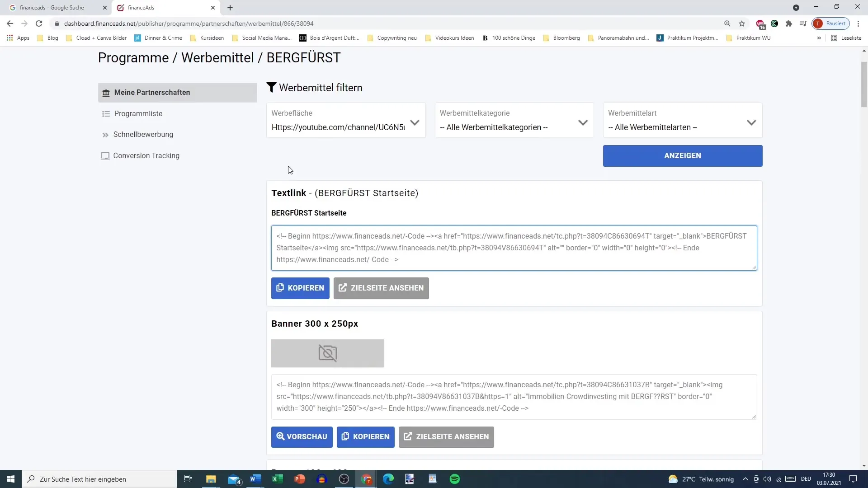
Task: Show hidden system tray icons
Action: click(x=745, y=479)
